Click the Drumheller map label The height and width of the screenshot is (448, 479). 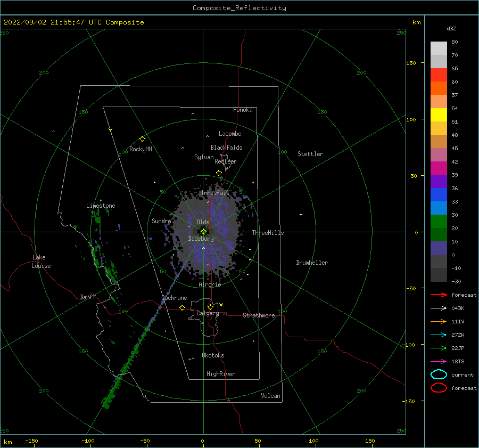(x=312, y=263)
